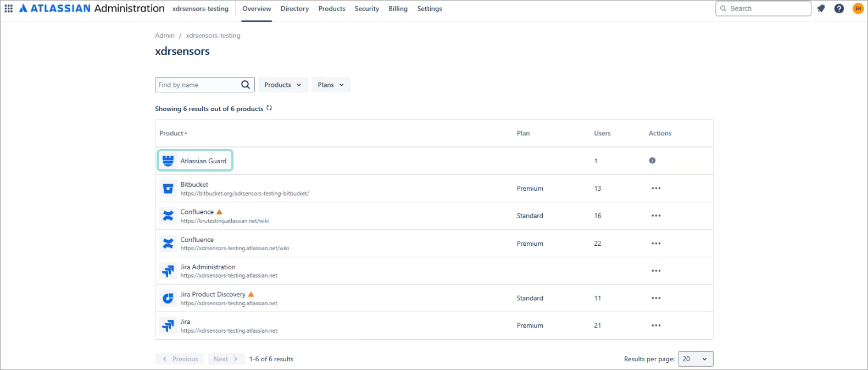Click the Jira Product Discovery icon
Image resolution: width=868 pixels, height=370 pixels.
pyautogui.click(x=168, y=298)
